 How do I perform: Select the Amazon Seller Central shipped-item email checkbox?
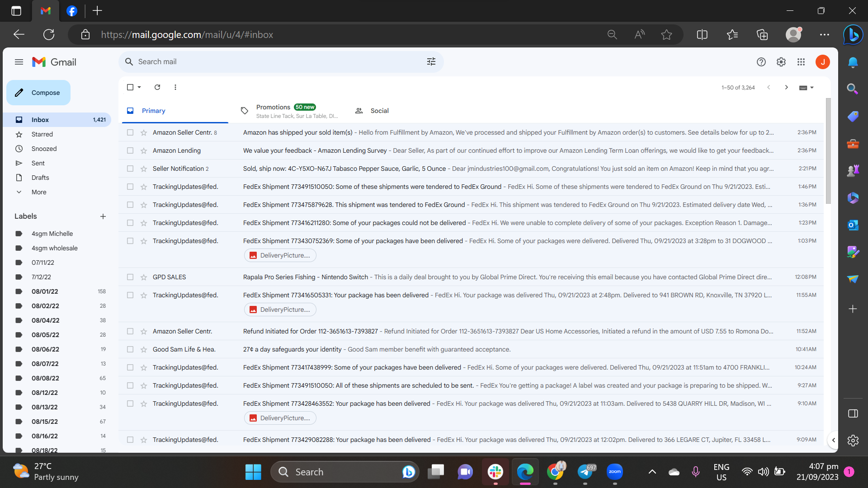point(130,132)
